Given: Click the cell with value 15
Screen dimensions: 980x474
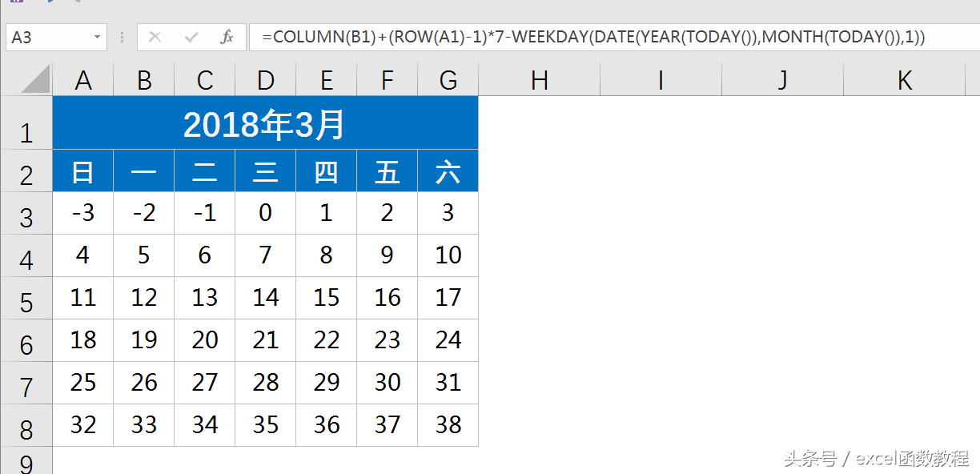Looking at the screenshot, I should pyautogui.click(x=327, y=299).
